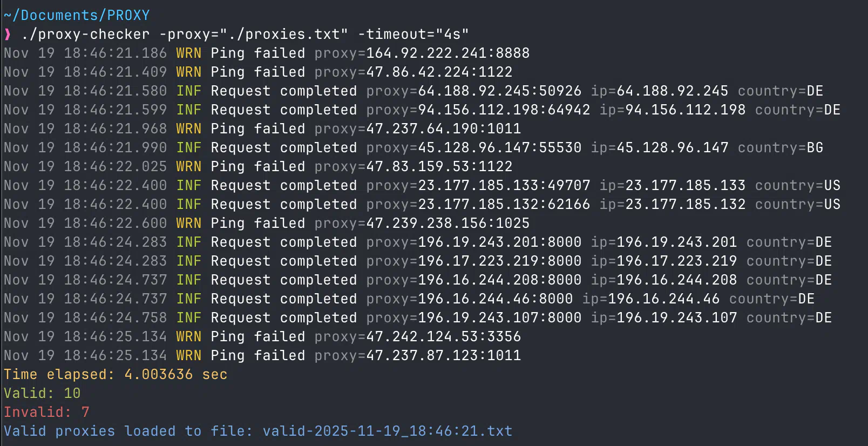Click the ~/Documents/PROXY directory path
868x446 pixels.
coord(77,15)
